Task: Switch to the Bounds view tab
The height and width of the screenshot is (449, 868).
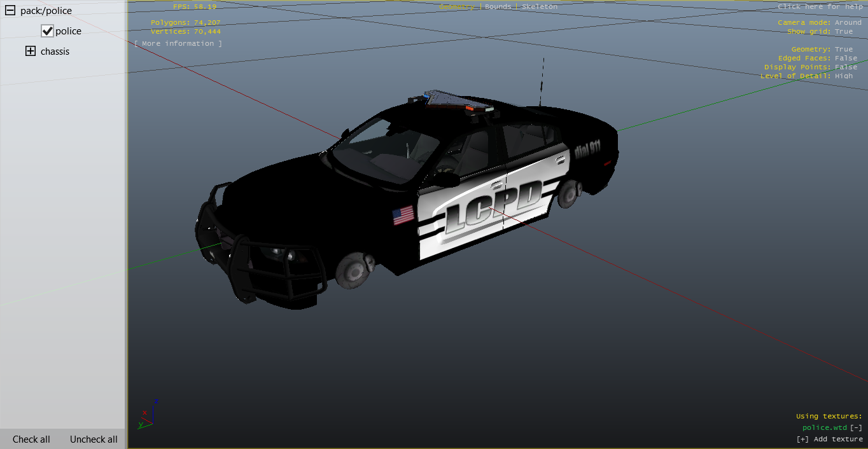Action: (x=498, y=6)
